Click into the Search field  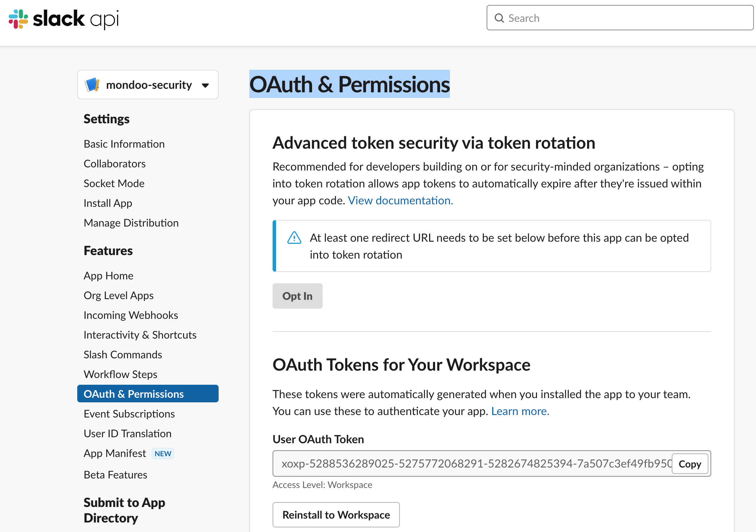coord(599,18)
